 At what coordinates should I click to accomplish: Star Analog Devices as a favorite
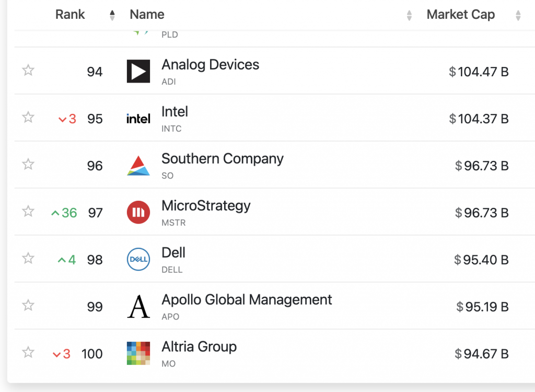coord(28,71)
